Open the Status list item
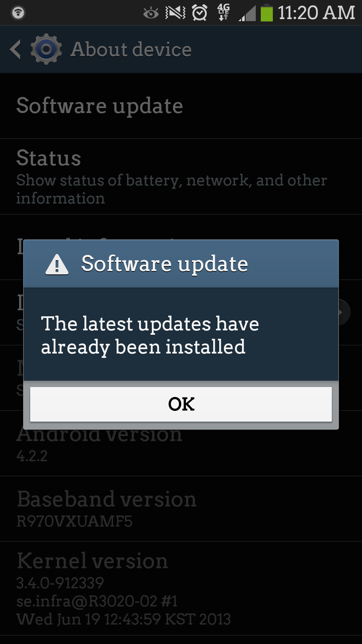This screenshot has width=362, height=644. pyautogui.click(x=181, y=177)
